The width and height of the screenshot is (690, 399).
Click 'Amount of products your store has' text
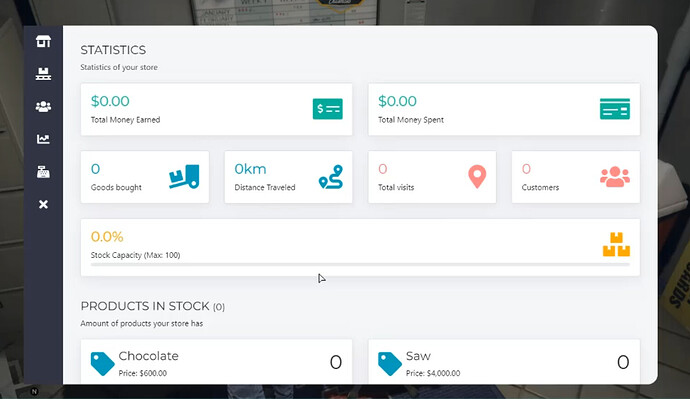(x=142, y=323)
